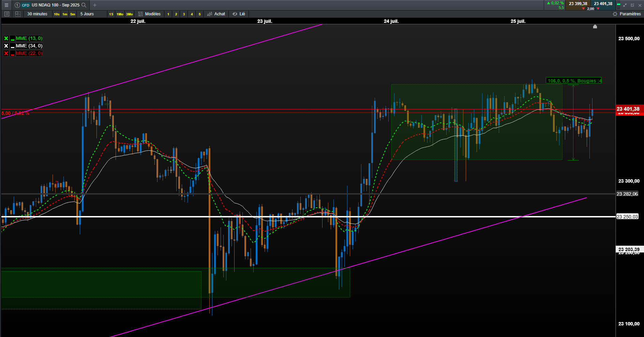Open the Paramètres gear settings
Screen dimensions: 644x337
click(x=627, y=14)
